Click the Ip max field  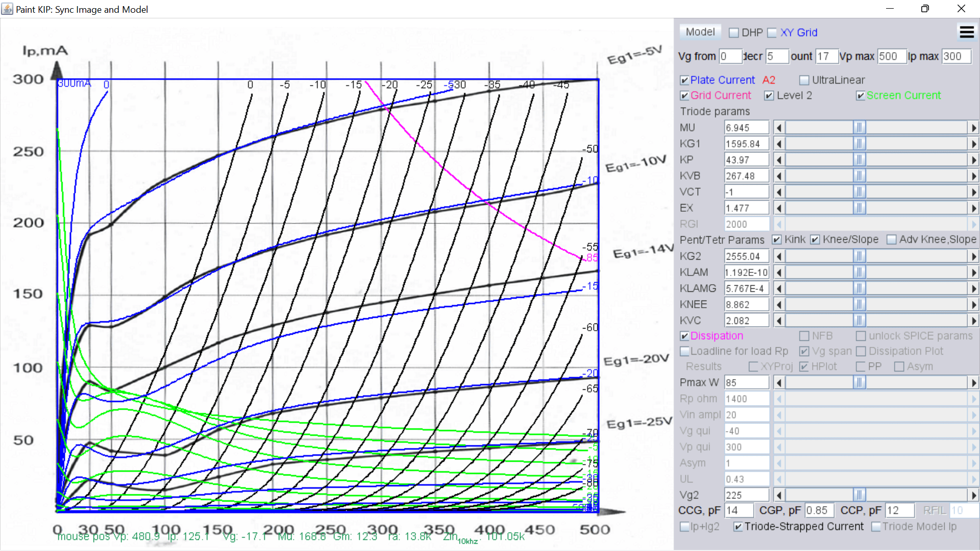tap(956, 56)
